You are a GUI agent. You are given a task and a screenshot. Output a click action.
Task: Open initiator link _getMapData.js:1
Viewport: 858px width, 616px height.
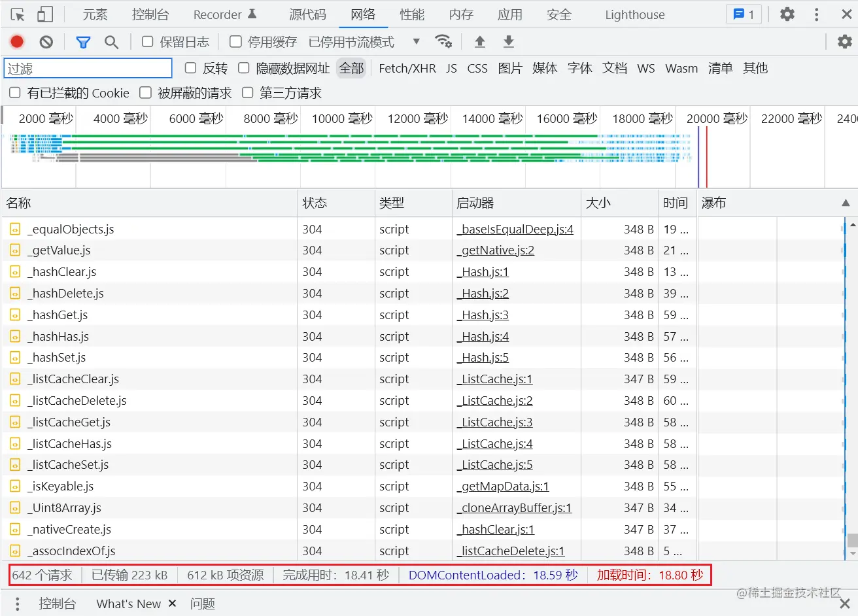503,487
